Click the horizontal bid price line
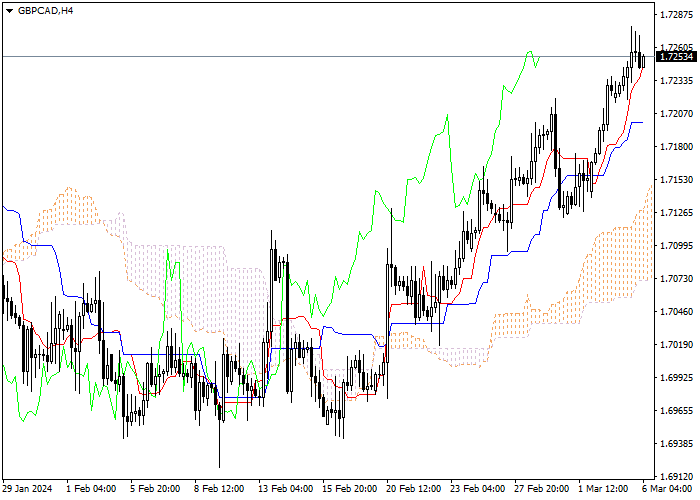The height and width of the screenshot is (500, 700). (328, 57)
